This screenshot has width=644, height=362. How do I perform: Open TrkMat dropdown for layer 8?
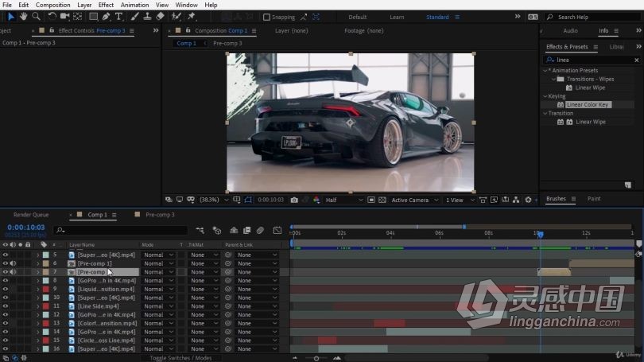point(204,281)
